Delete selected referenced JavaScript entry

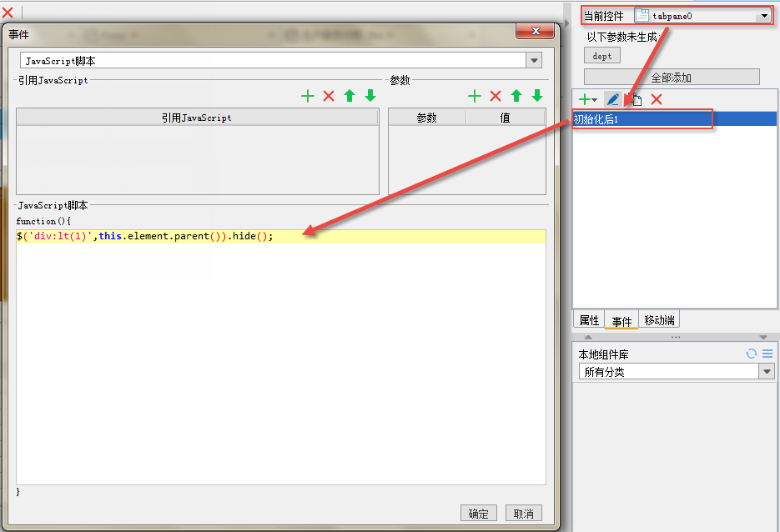[329, 96]
